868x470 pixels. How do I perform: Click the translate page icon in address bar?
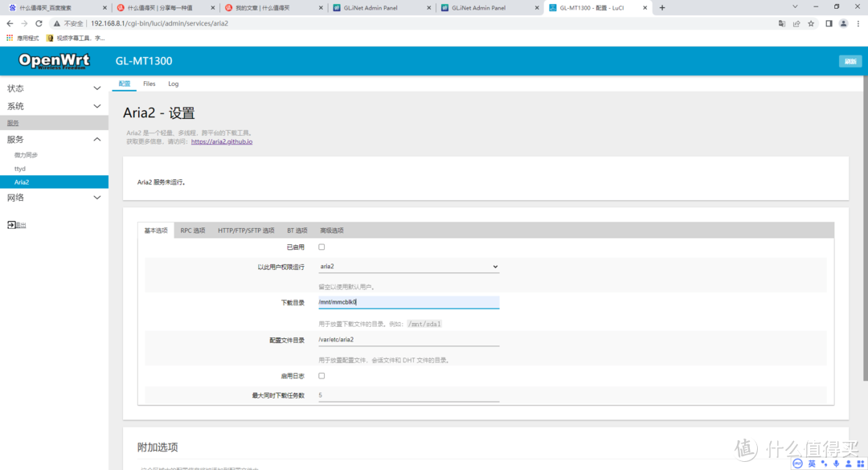point(781,23)
